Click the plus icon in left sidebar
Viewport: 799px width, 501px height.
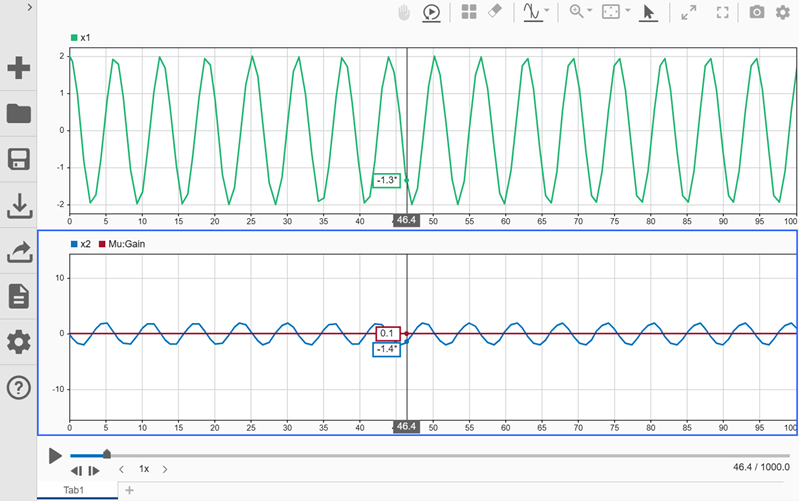tap(19, 68)
